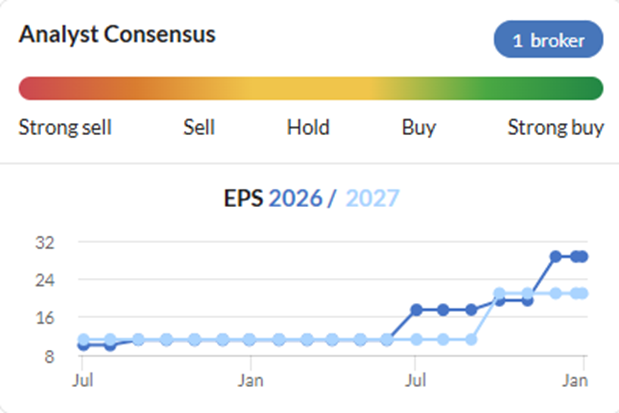Click the Sell rating label
619x413 pixels.
[199, 128]
